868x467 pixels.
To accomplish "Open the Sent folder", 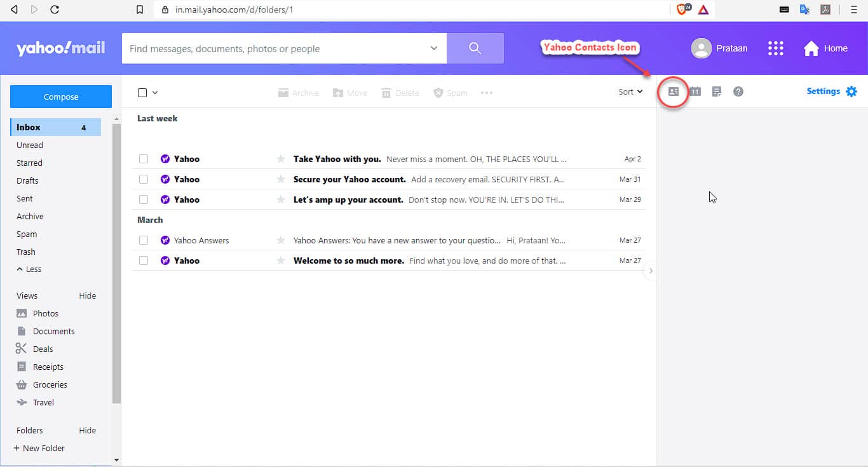I will (25, 198).
